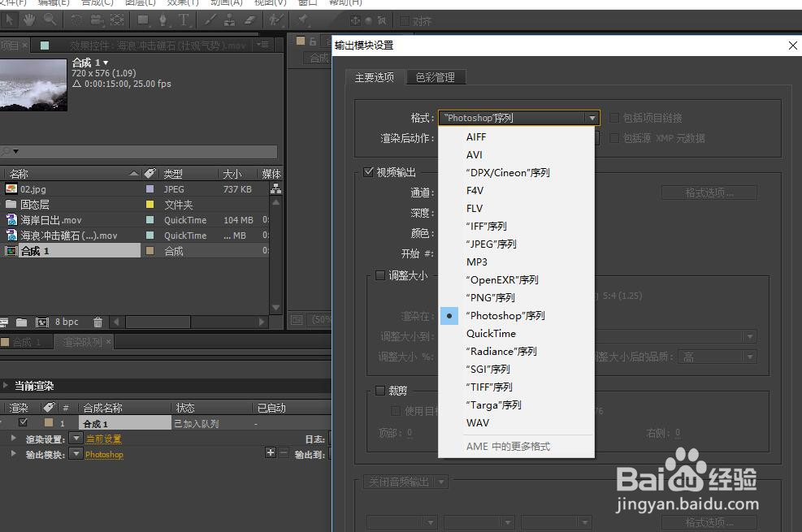Toggle the 视频输出 checkbox

pos(368,171)
